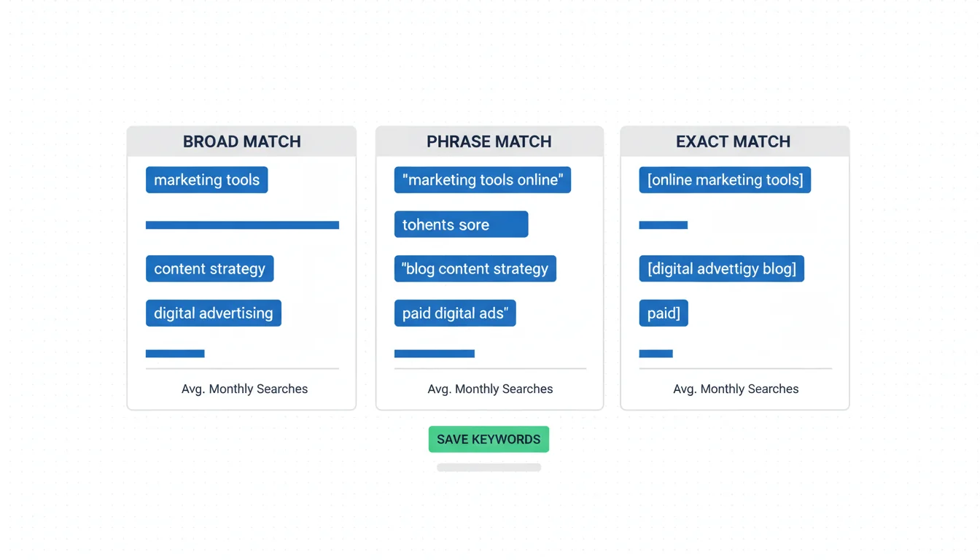Click Avg. Monthly Searches label under Exact Match
This screenshot has width=980, height=560.
pos(736,389)
